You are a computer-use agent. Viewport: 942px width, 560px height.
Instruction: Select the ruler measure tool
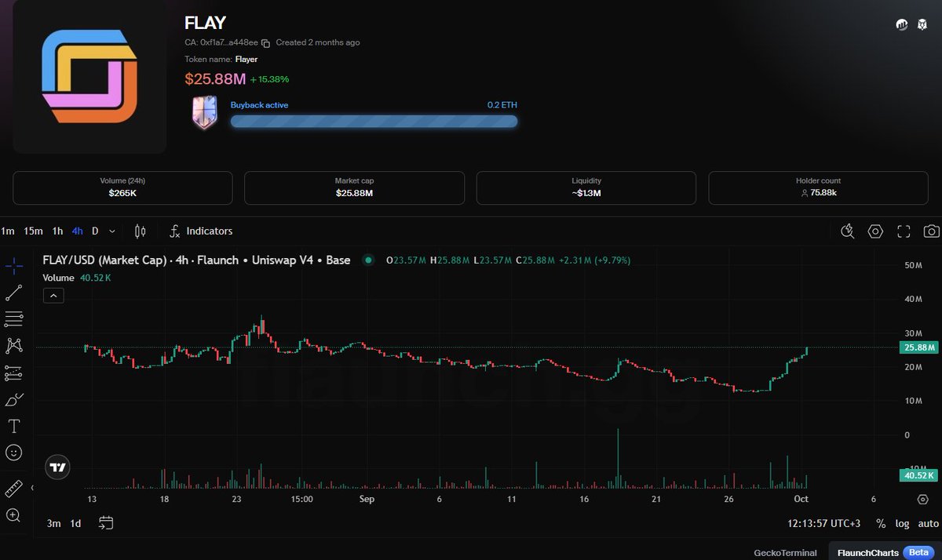click(x=13, y=489)
